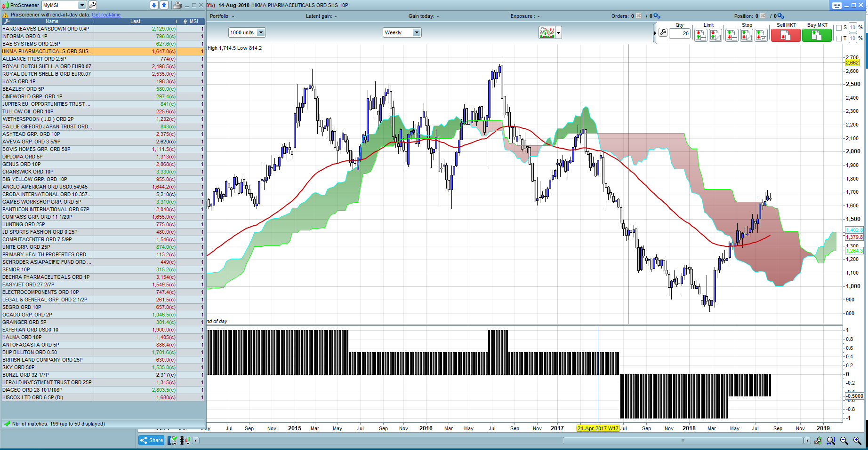Image resolution: width=868 pixels, height=450 pixels.
Task: Select BHP BILLITON ORD 0.50 row
Action: (x=103, y=352)
